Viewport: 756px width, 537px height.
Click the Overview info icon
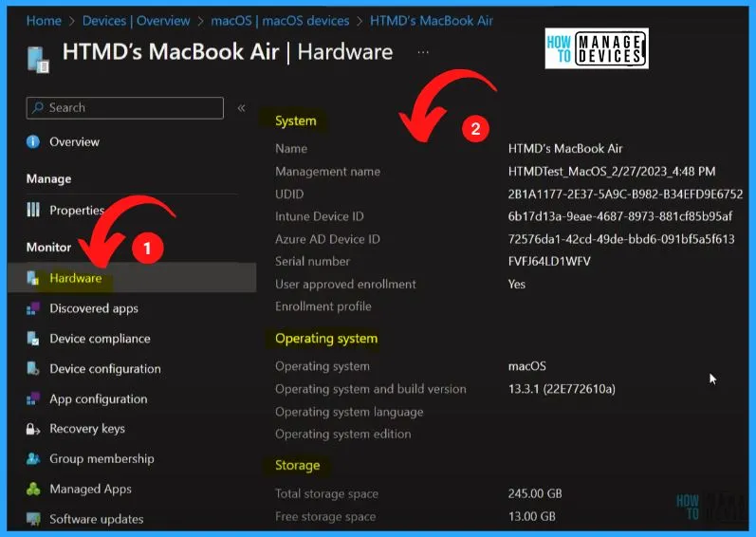[x=33, y=141]
